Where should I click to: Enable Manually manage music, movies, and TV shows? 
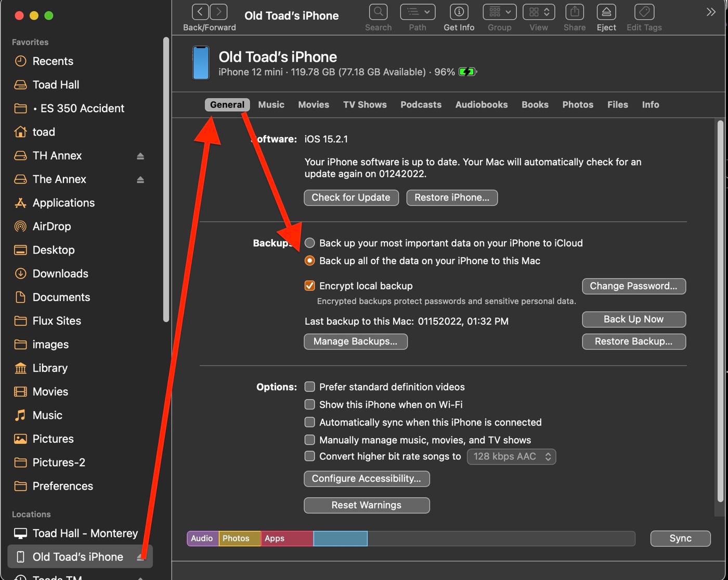point(309,440)
